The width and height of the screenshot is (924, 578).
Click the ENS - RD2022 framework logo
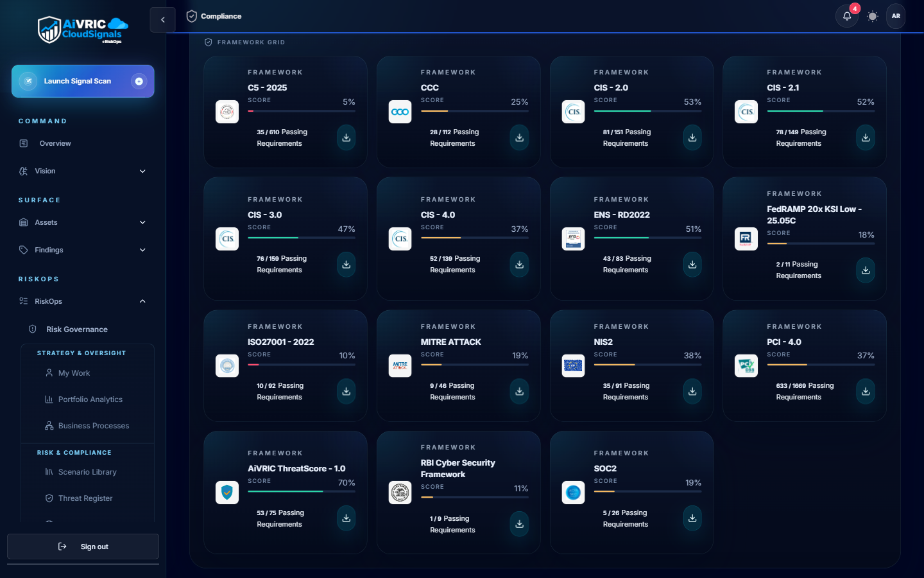(x=573, y=239)
